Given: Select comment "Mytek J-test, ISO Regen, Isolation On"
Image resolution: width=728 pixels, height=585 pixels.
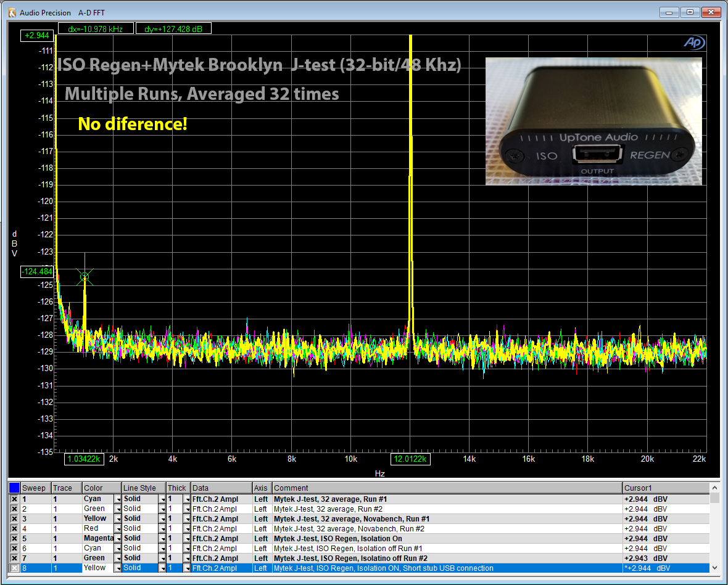Looking at the screenshot, I should tap(338, 539).
